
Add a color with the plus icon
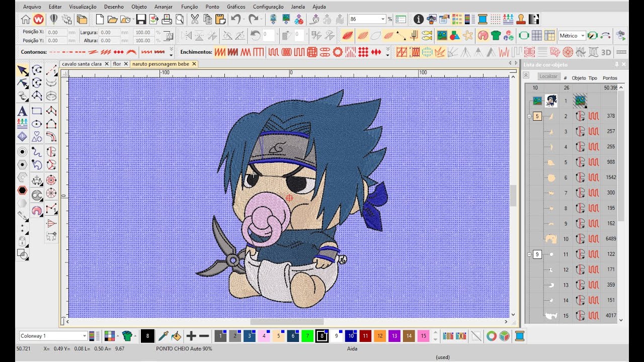pyautogui.click(x=191, y=336)
